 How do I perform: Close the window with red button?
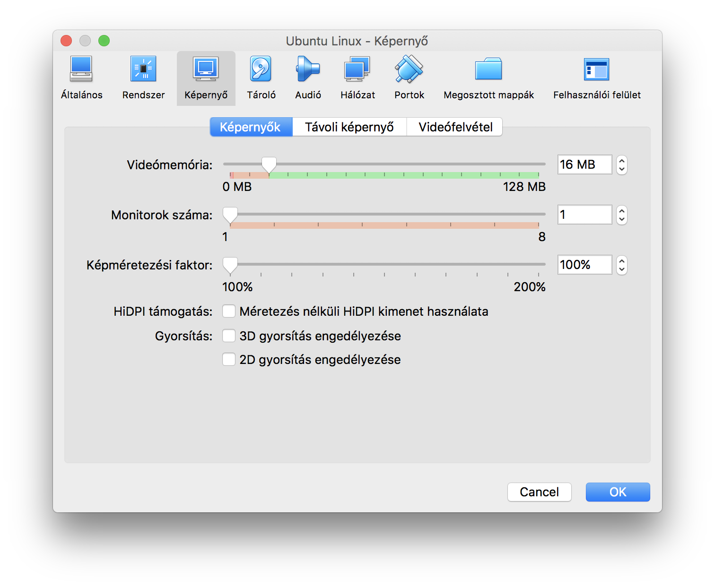pos(66,41)
